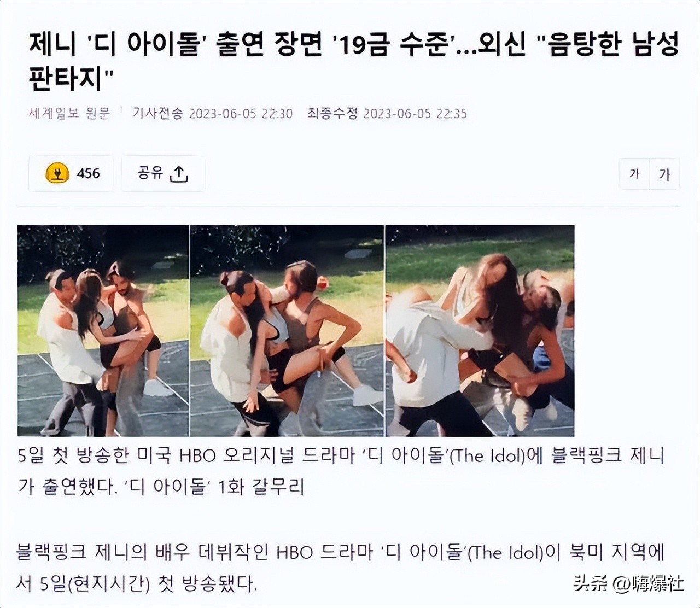
Task: Click the yellow emoji reaction icon
Action: pos(57,173)
